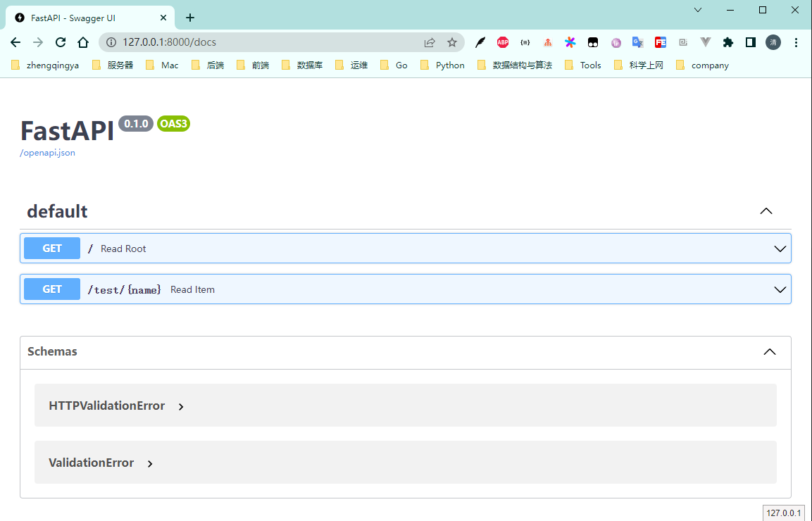812x521 pixels.
Task: Open the 运维 bookmark folder
Action: point(351,65)
